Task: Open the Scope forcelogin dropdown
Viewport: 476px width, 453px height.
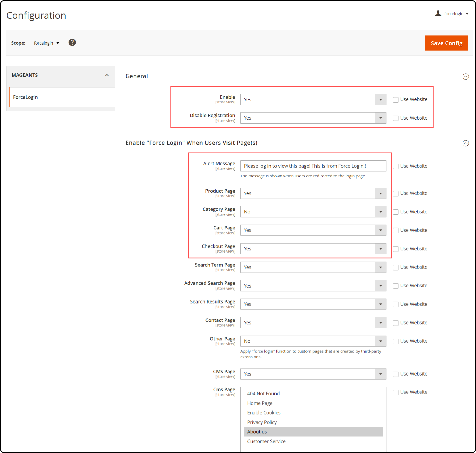Action: [x=46, y=43]
